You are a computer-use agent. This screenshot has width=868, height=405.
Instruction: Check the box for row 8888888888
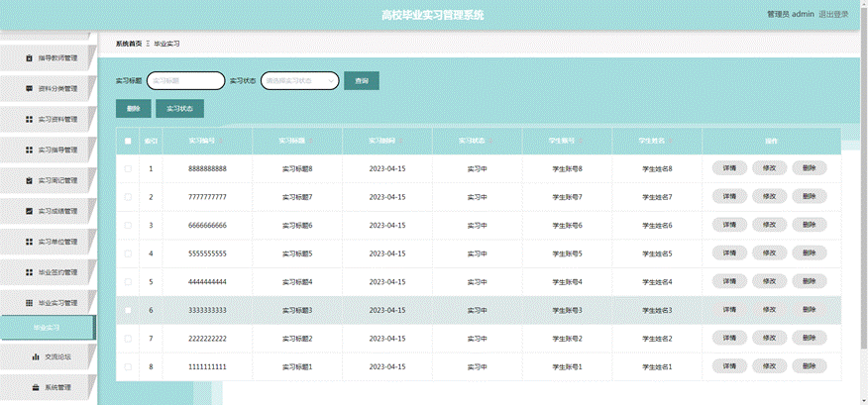click(128, 168)
